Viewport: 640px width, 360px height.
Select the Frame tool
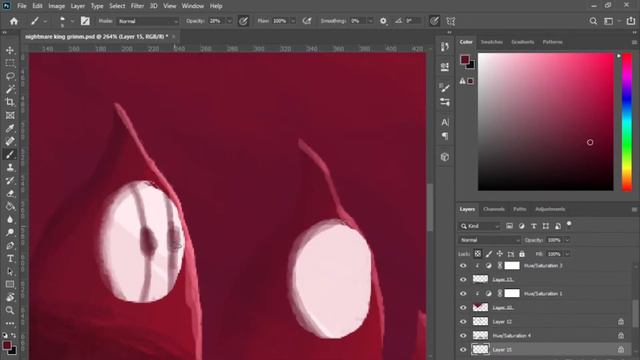[10, 116]
